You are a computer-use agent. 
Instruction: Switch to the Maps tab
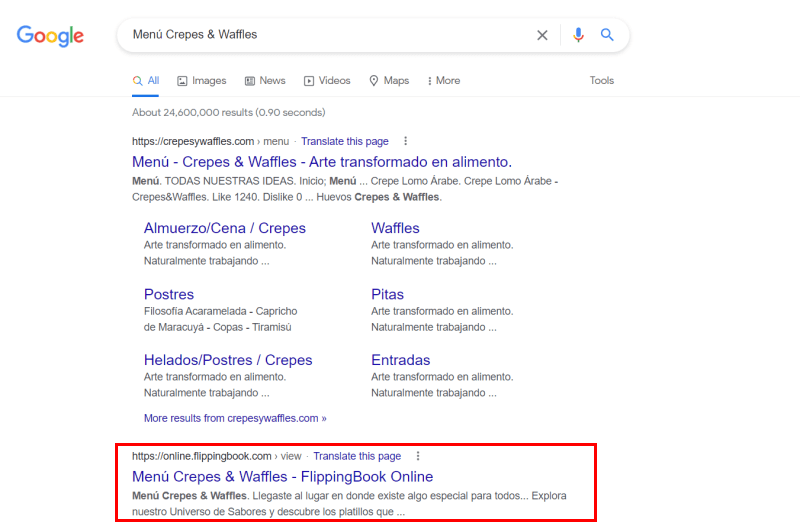pyautogui.click(x=389, y=81)
